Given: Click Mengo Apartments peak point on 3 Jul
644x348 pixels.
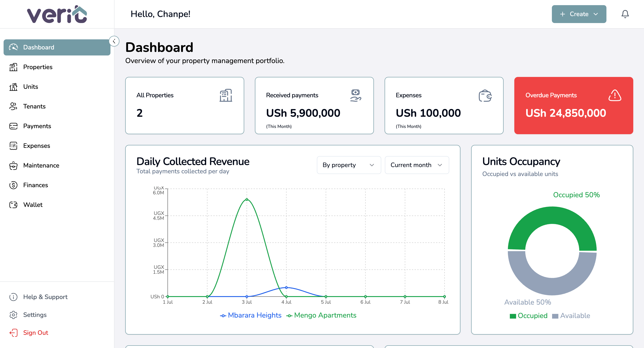Looking at the screenshot, I should click(x=247, y=199).
